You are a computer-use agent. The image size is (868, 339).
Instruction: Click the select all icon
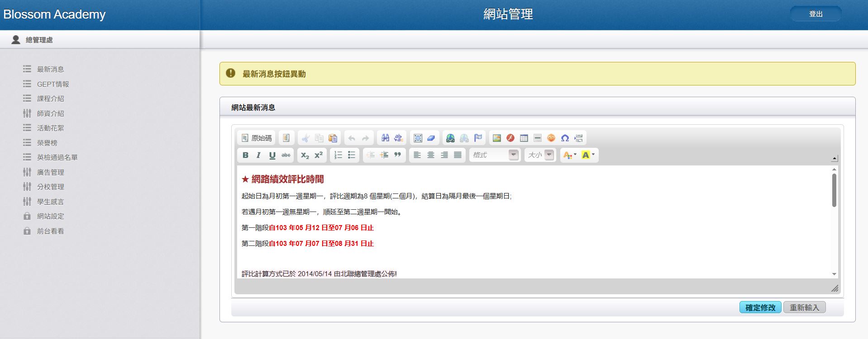click(418, 138)
